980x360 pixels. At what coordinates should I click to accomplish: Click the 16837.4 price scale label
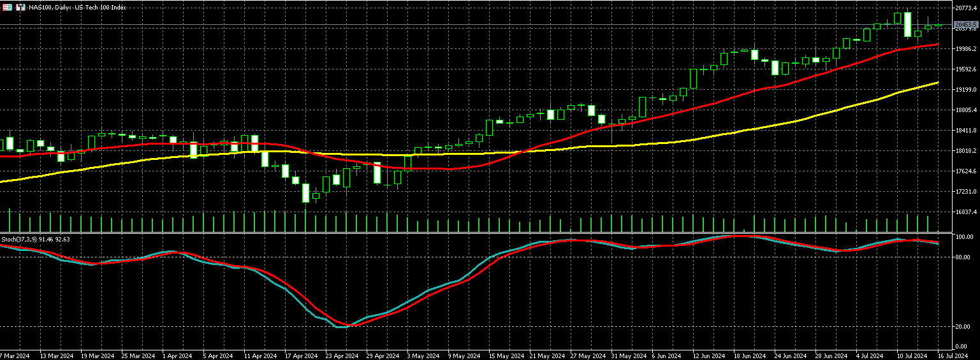pyautogui.click(x=965, y=212)
